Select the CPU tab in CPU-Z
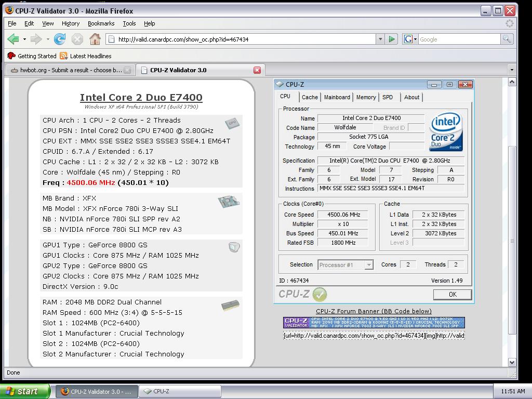532x399 pixels. click(285, 96)
